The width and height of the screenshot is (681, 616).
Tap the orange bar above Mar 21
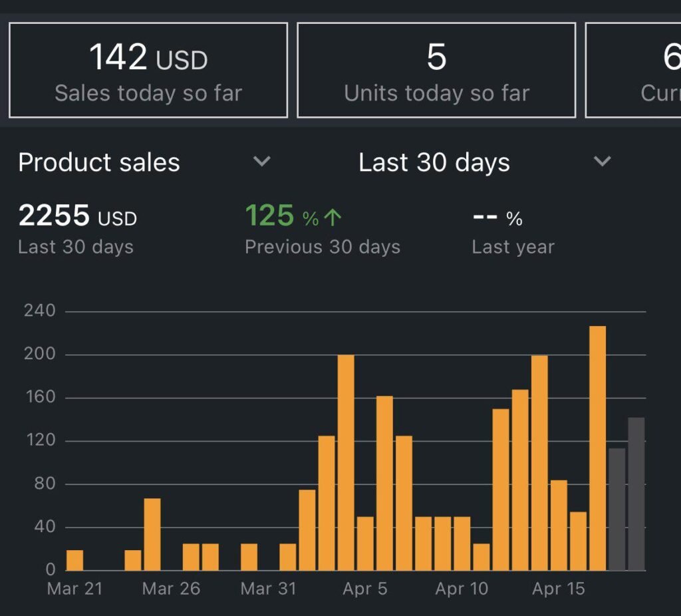75,560
